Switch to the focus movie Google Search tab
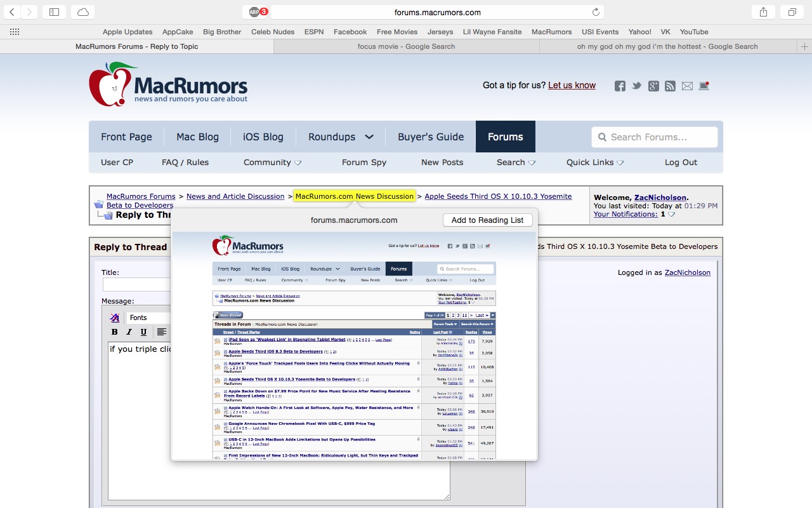 [x=406, y=46]
